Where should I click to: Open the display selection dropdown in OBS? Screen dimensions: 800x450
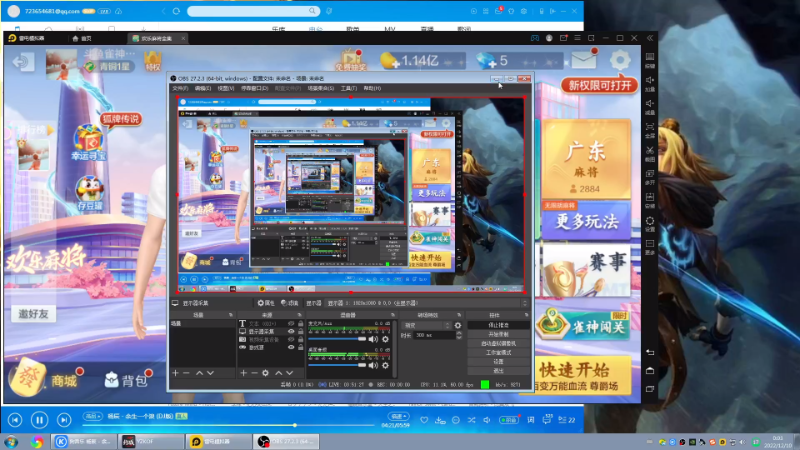[428, 303]
